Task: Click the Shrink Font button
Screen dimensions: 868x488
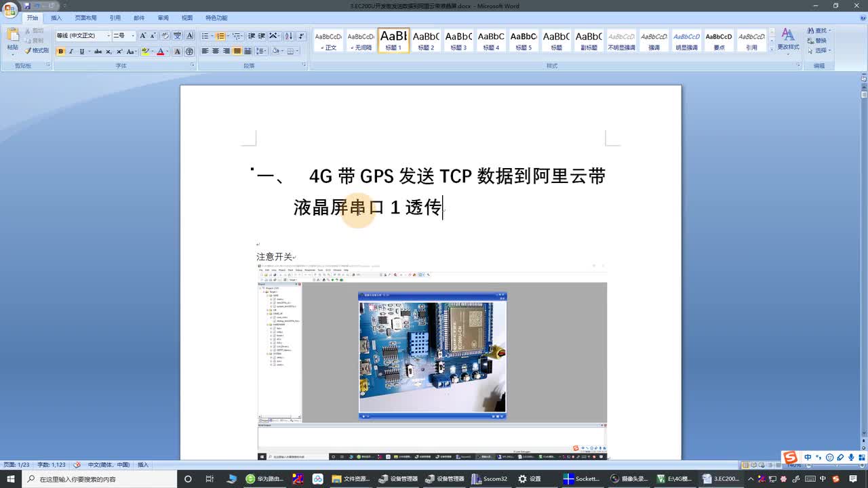Action: [153, 36]
